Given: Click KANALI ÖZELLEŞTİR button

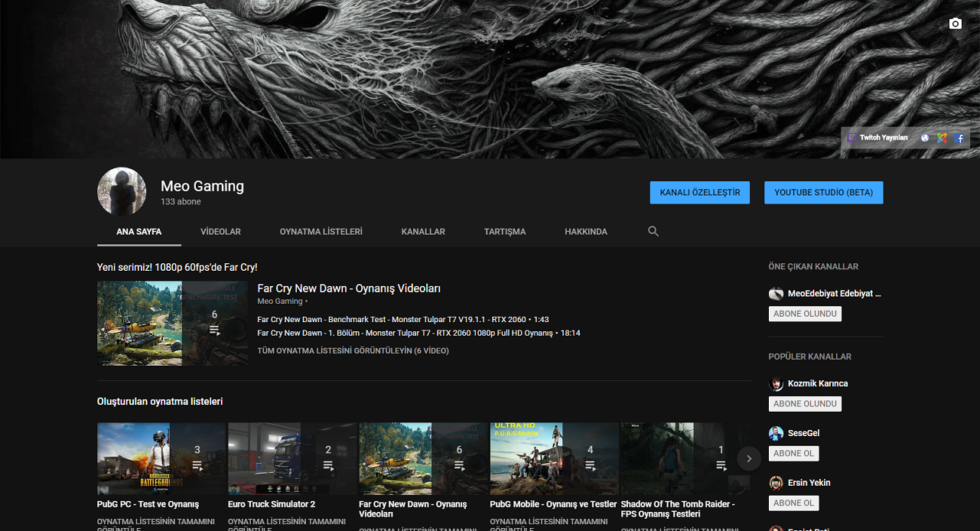Looking at the screenshot, I should pos(700,193).
